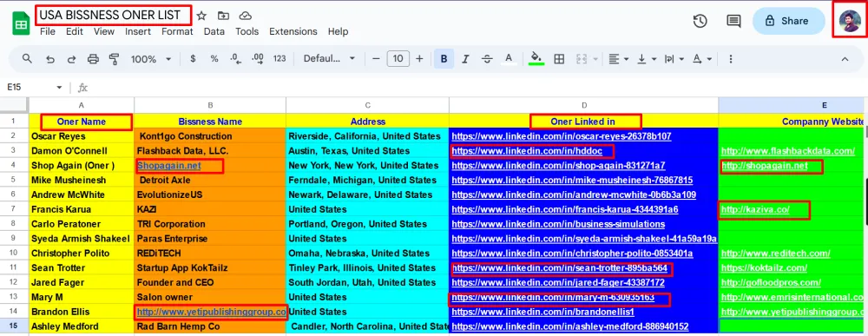The height and width of the screenshot is (336, 868).
Task: Open version history clock icon
Action: [x=700, y=21]
